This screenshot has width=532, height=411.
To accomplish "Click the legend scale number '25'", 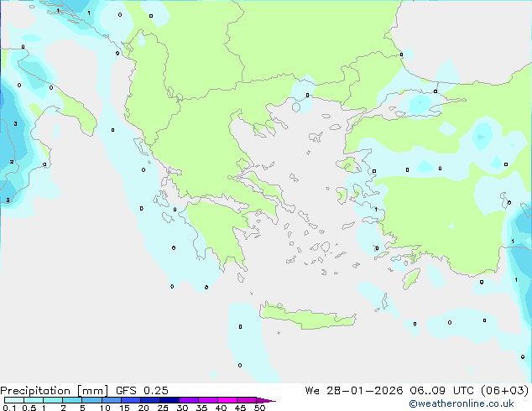I will click(163, 408).
